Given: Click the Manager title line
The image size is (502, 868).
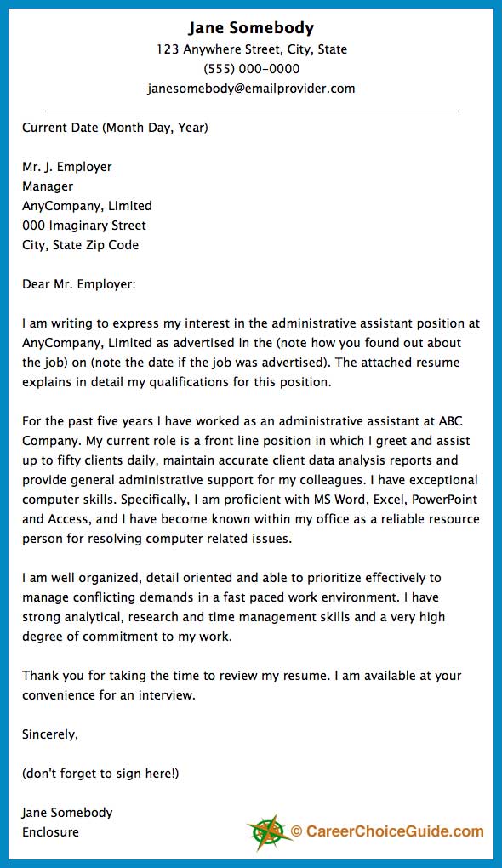Looking at the screenshot, I should 48,186.
